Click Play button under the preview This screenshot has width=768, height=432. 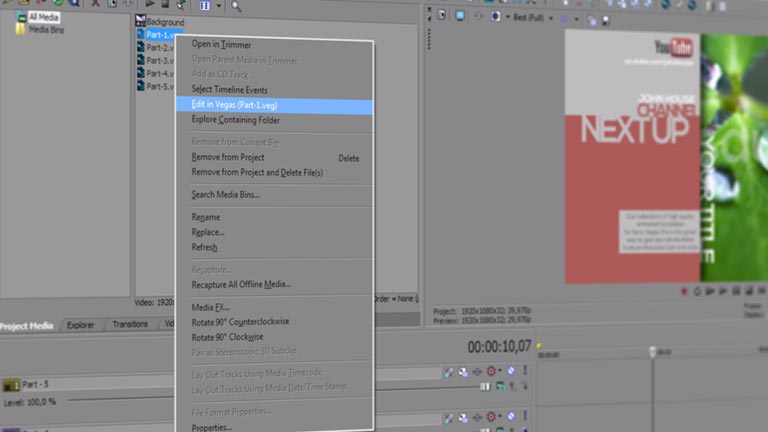coord(723,291)
